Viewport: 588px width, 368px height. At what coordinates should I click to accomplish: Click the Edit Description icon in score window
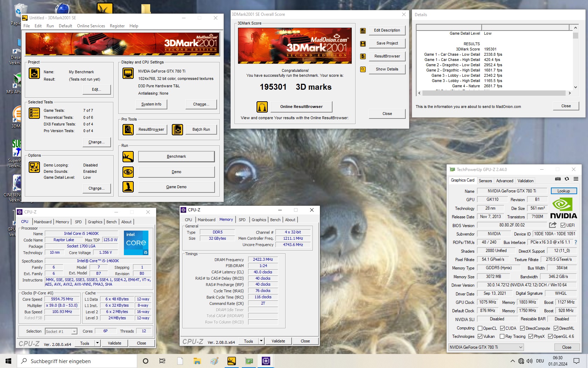point(363,31)
